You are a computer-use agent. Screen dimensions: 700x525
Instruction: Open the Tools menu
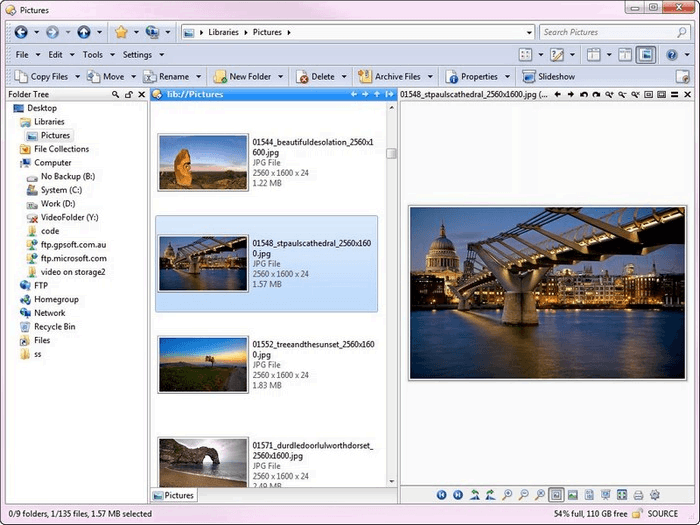click(93, 54)
